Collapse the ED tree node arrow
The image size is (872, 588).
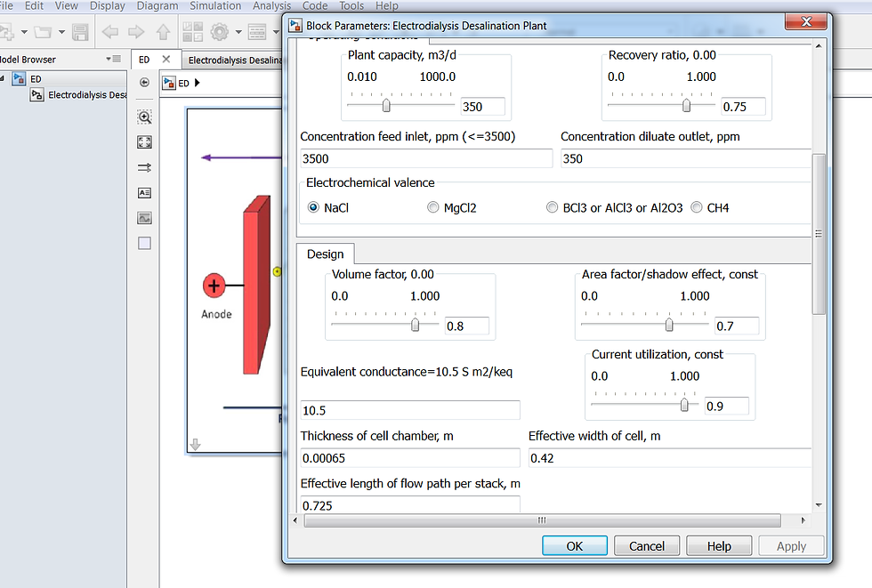pyautogui.click(x=2, y=78)
